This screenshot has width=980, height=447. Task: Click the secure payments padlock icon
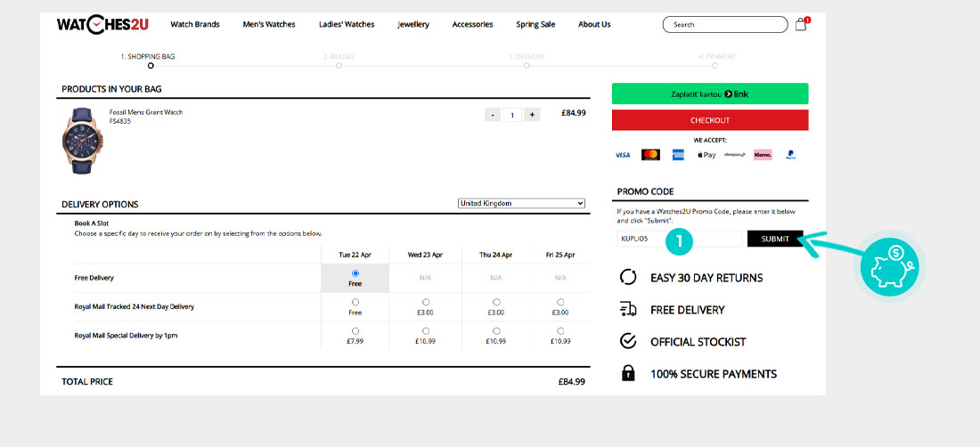(627, 373)
